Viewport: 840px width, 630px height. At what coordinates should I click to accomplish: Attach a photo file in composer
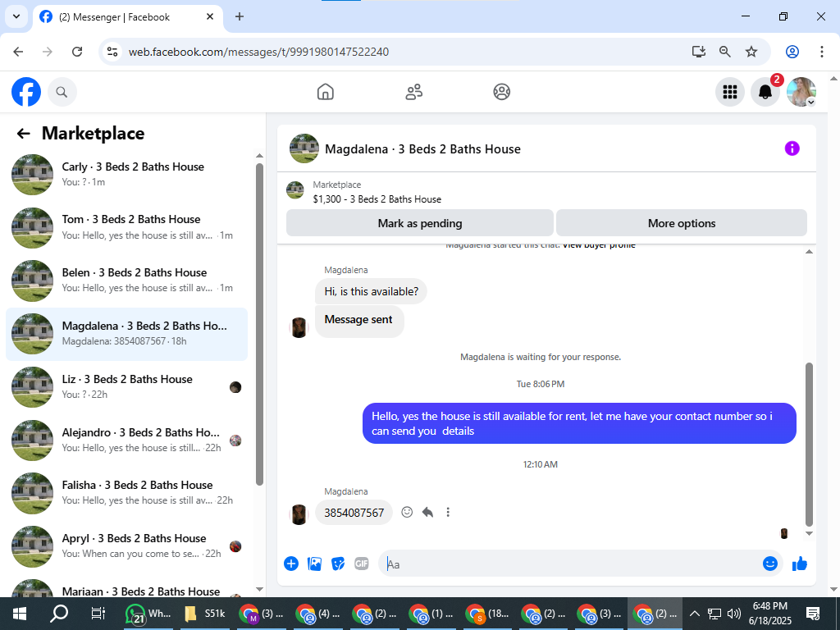coord(314,564)
